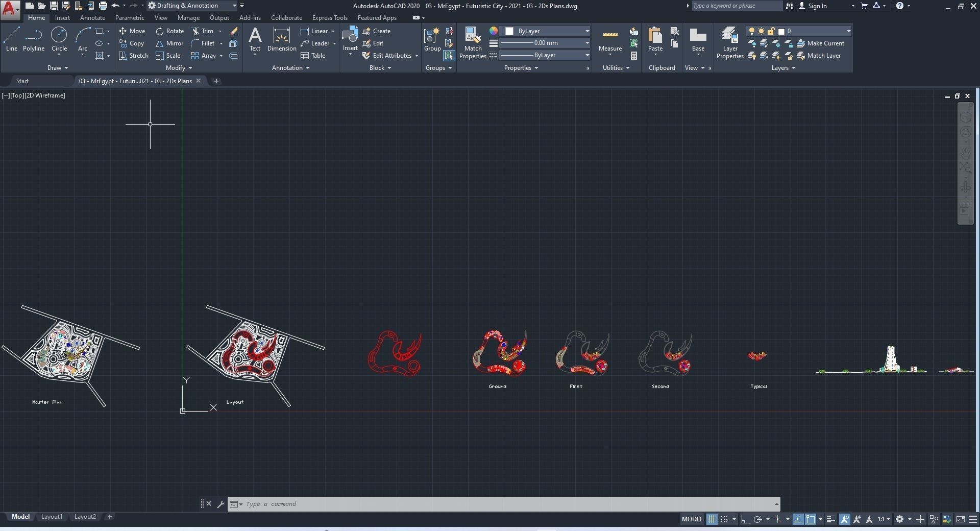Click the Erase tool icon
Image resolution: width=980 pixels, height=531 pixels.
[233, 31]
